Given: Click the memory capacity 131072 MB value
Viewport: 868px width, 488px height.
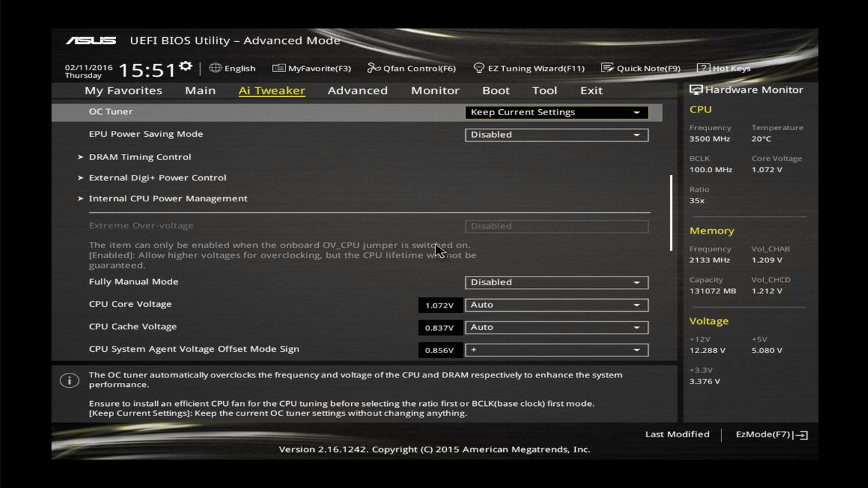Looking at the screenshot, I should 712,291.
